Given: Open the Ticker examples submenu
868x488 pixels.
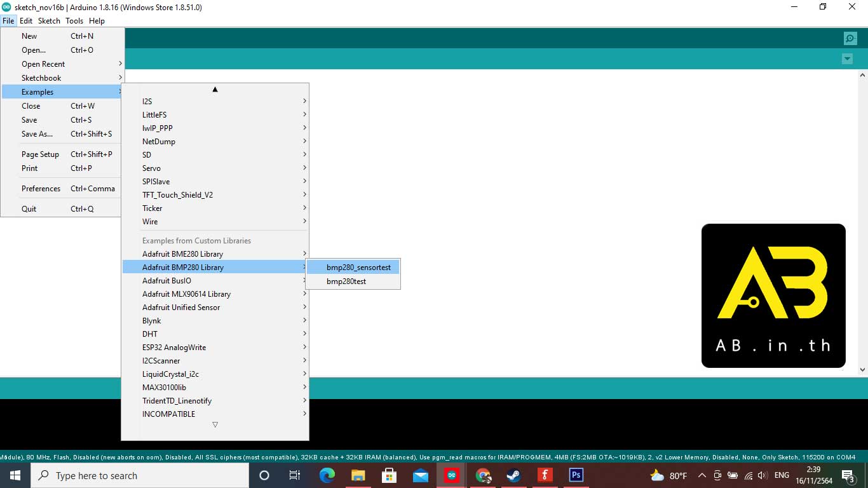Looking at the screenshot, I should click(x=215, y=208).
